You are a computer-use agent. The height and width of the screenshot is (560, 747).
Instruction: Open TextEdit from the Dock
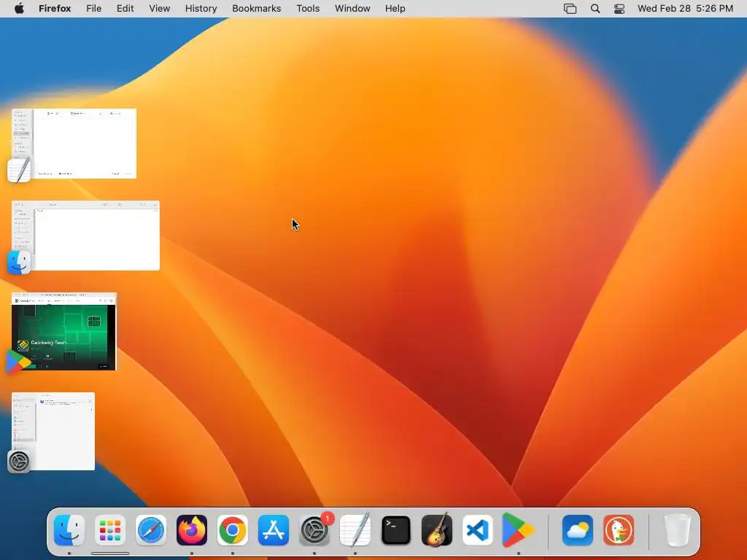pos(355,530)
